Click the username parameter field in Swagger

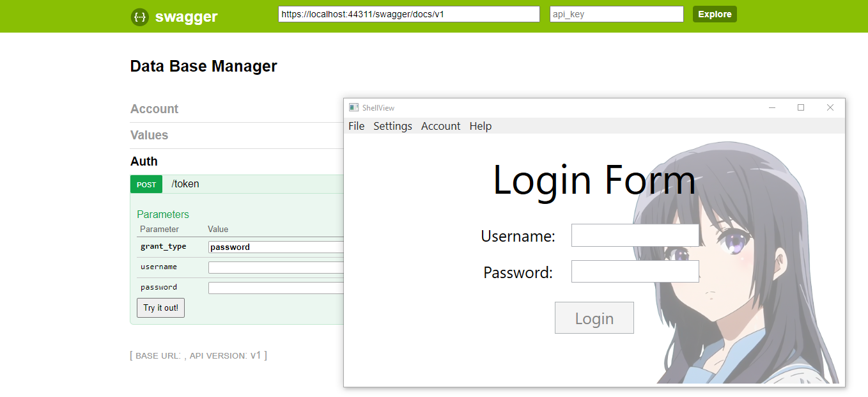275,267
